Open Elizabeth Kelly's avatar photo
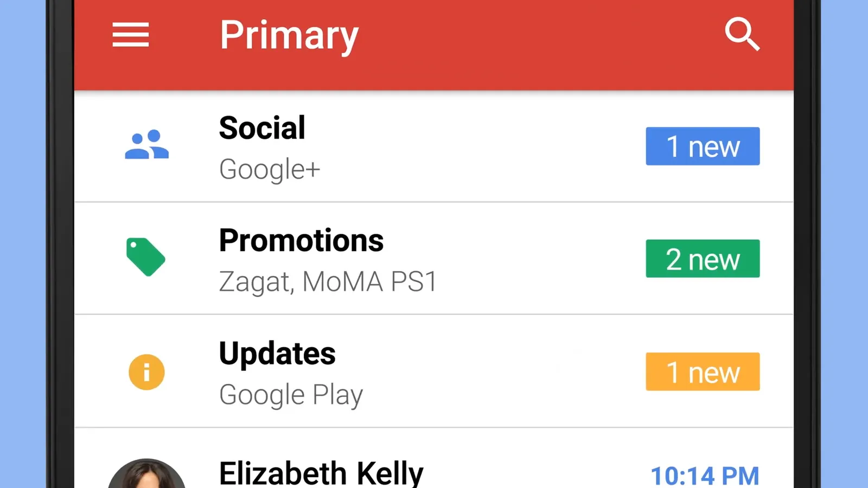Image resolution: width=868 pixels, height=488 pixels. [x=146, y=476]
